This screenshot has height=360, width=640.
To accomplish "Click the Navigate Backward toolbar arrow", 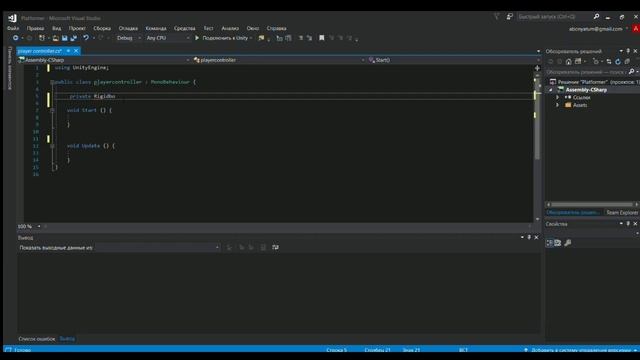I will 15,38.
